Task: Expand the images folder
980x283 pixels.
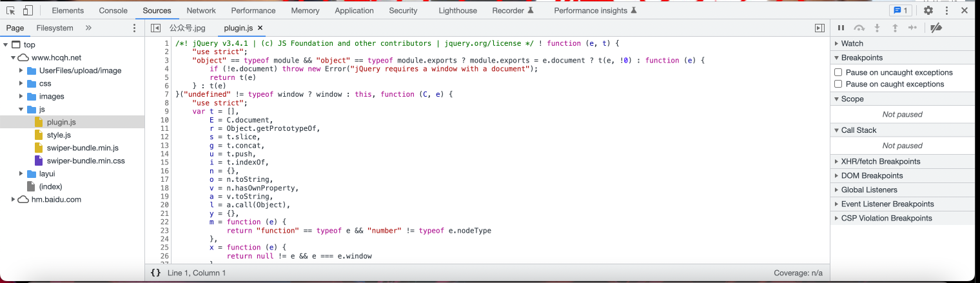Action: click(x=21, y=96)
